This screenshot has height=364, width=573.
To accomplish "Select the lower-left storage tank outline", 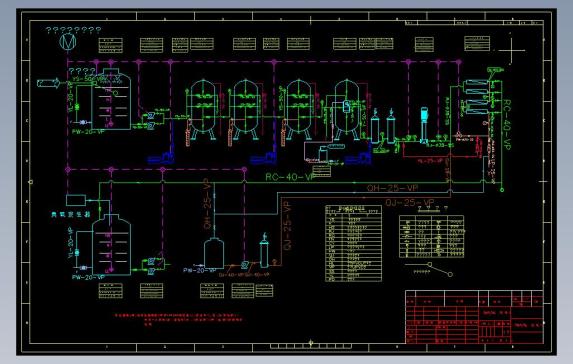I will (111, 244).
